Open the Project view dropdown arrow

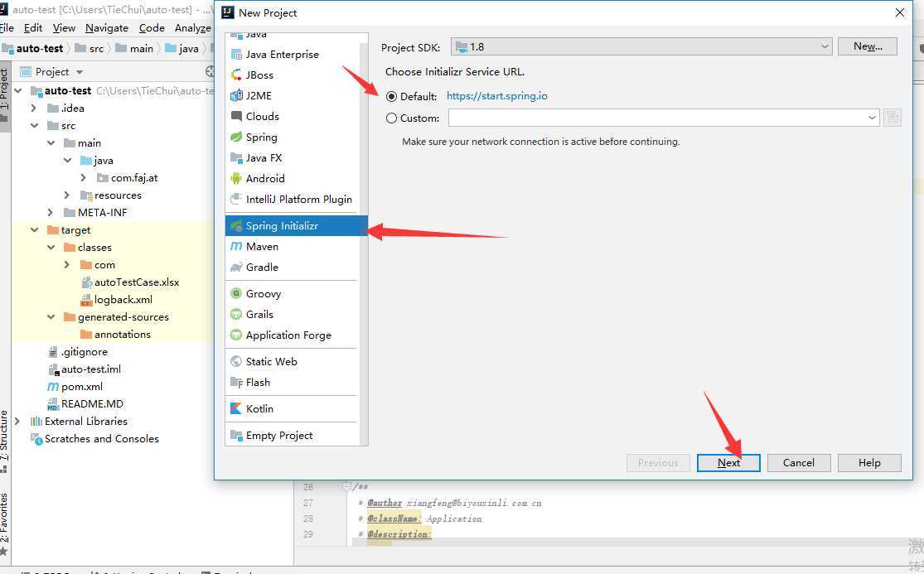point(80,72)
